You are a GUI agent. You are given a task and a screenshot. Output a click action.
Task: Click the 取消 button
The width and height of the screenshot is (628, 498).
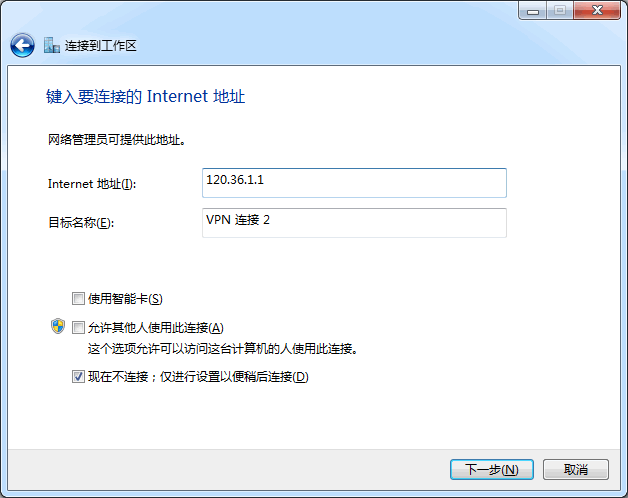click(x=576, y=469)
